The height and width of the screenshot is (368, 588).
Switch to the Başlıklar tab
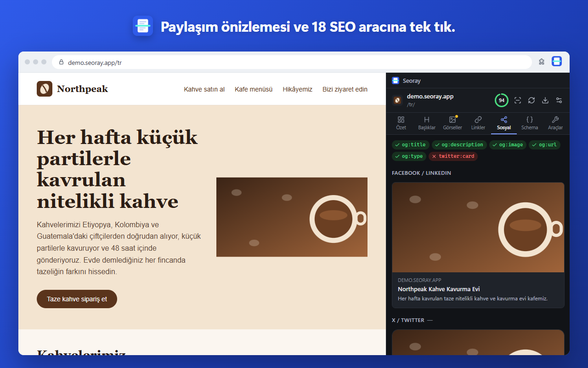[x=427, y=123]
